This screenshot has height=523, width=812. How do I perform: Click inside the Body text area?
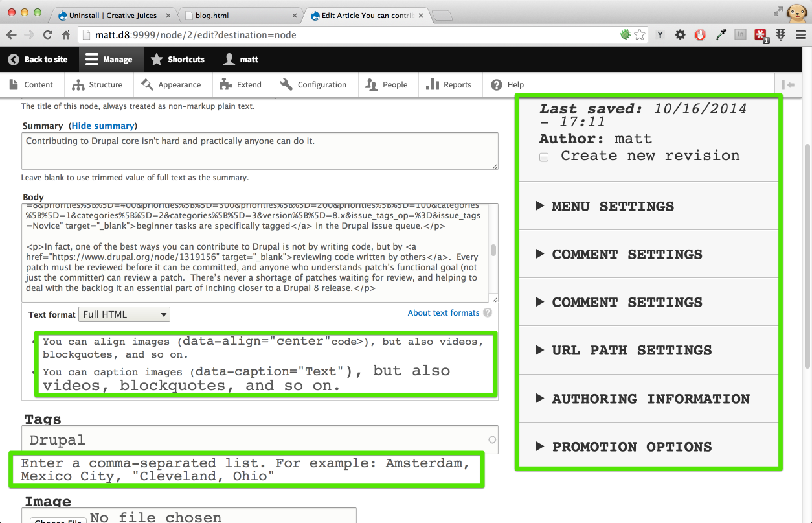click(x=256, y=253)
